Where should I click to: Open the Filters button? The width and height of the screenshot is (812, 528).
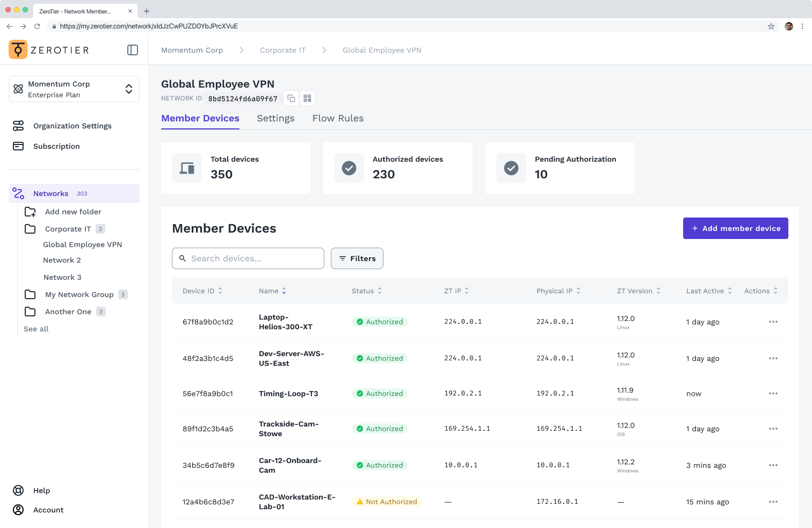point(357,258)
